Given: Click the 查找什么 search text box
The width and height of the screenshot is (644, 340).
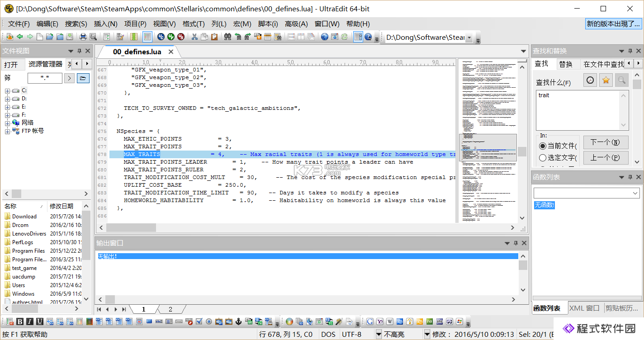Looking at the screenshot, I should click(582, 110).
